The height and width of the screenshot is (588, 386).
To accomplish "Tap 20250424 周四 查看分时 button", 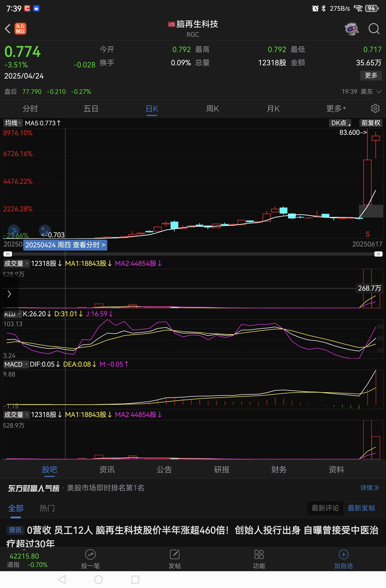I will click(x=65, y=245).
